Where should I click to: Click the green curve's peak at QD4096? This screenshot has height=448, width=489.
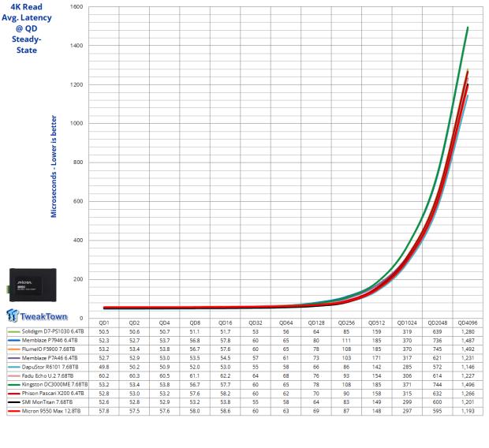coord(468,28)
